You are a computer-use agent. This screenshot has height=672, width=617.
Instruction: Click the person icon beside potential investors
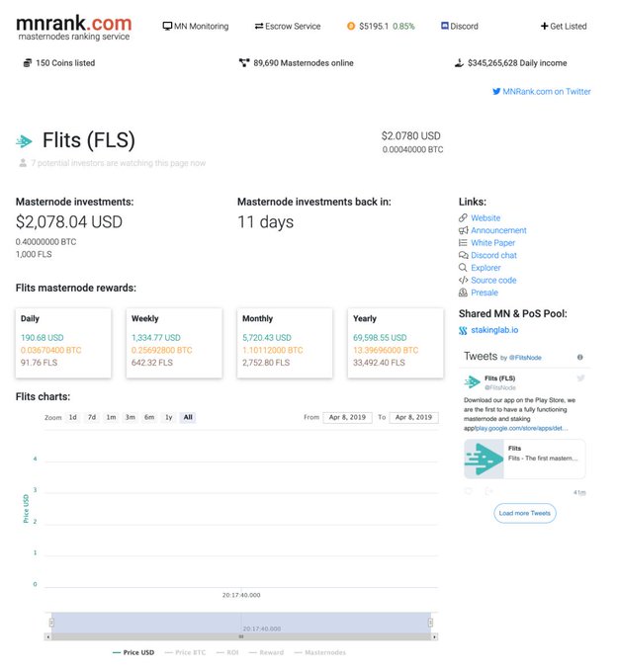click(x=23, y=163)
